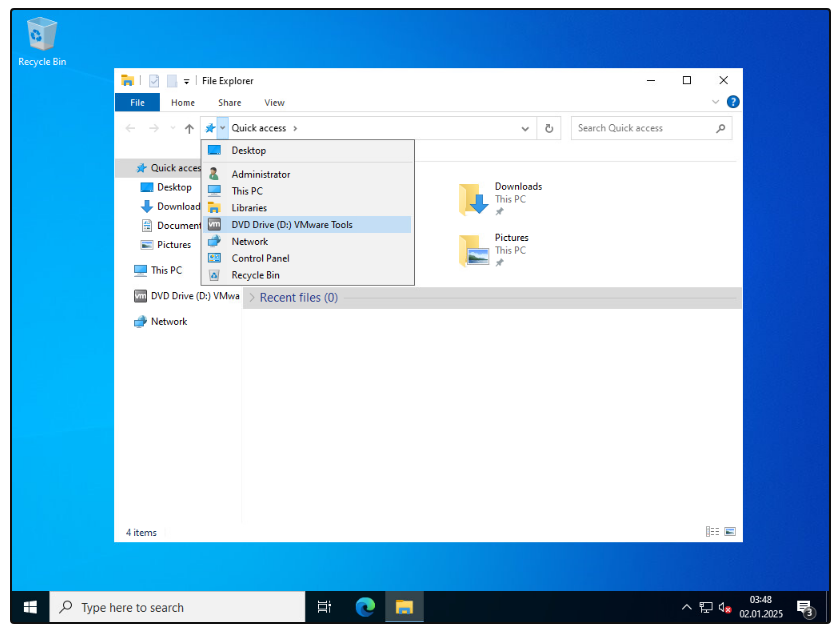Select Control Panel in the dropdown list
Viewport: 840px width, 631px height.
[x=307, y=258]
